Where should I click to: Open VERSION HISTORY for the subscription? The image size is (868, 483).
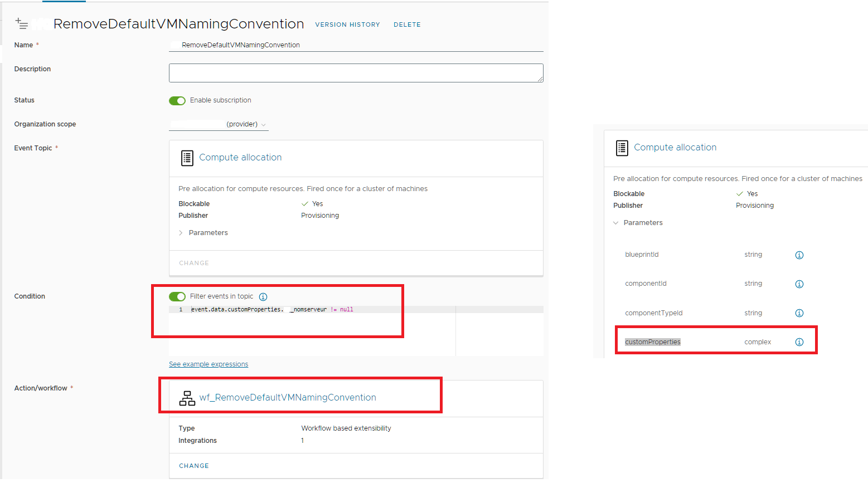click(347, 25)
